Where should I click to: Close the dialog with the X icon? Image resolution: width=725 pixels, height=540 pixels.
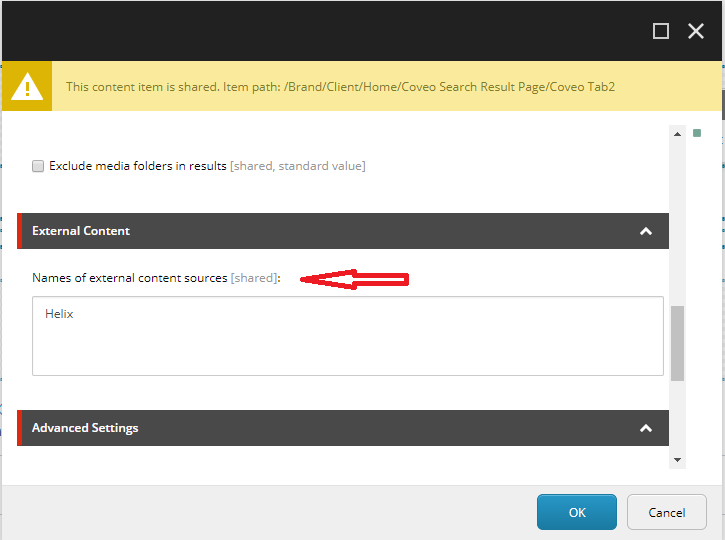696,31
